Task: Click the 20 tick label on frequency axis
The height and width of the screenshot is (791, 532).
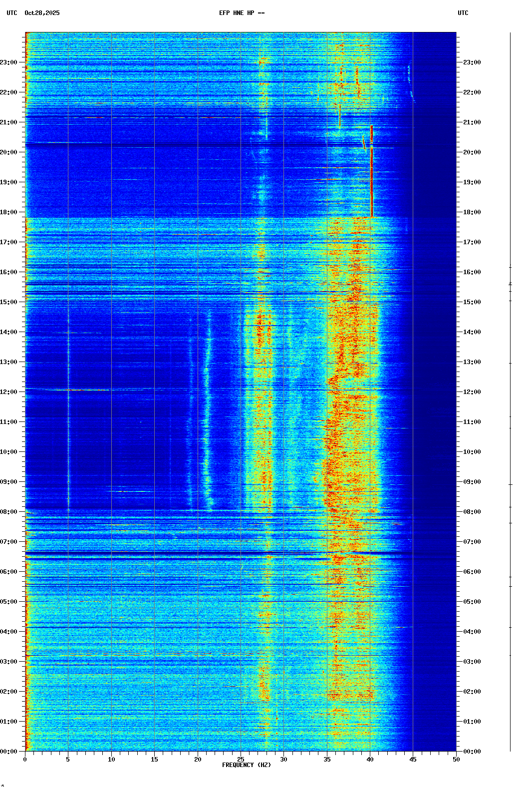Action: coord(198,760)
